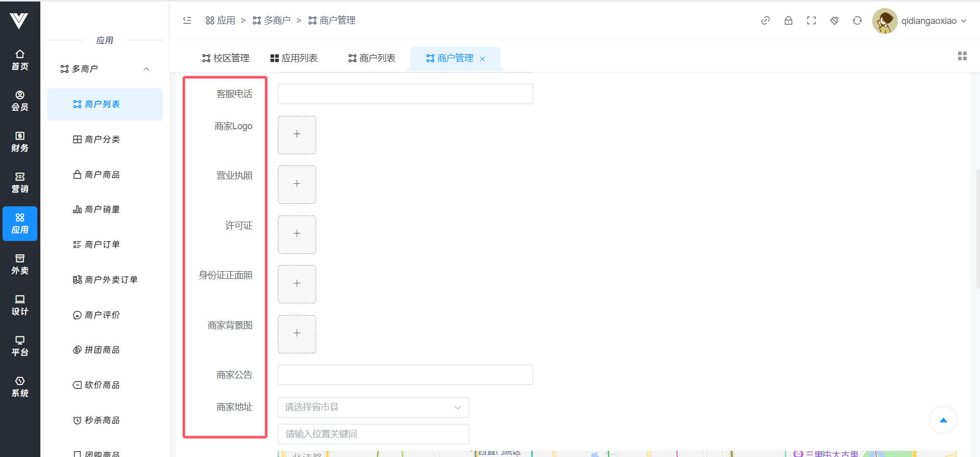Collapse the sidebar menu icon
This screenshot has height=457, width=980.
point(187,20)
